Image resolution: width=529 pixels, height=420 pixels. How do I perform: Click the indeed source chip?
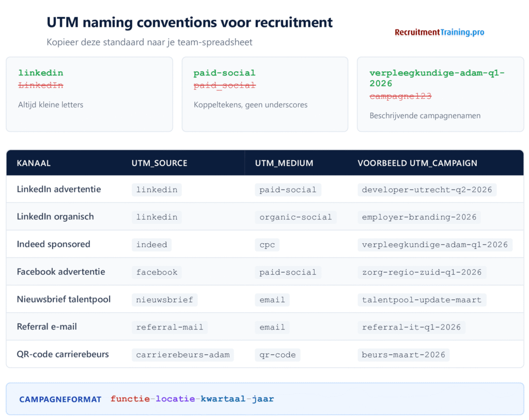(x=151, y=244)
